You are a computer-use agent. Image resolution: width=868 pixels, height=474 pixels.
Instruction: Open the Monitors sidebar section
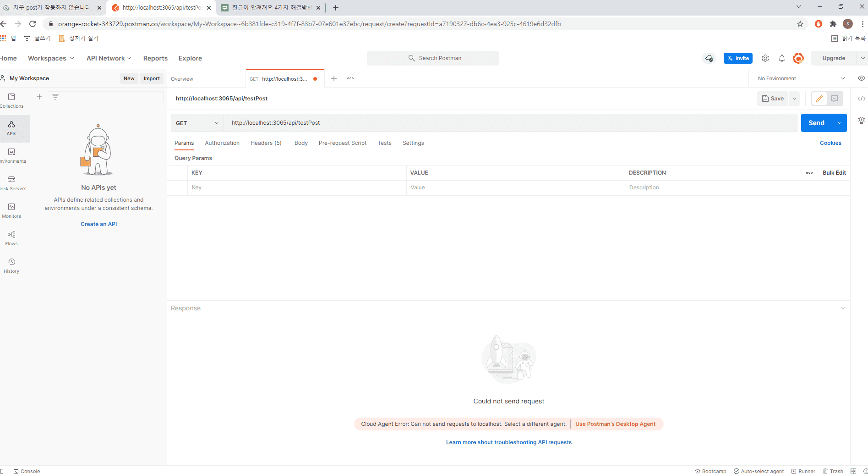pyautogui.click(x=11, y=211)
